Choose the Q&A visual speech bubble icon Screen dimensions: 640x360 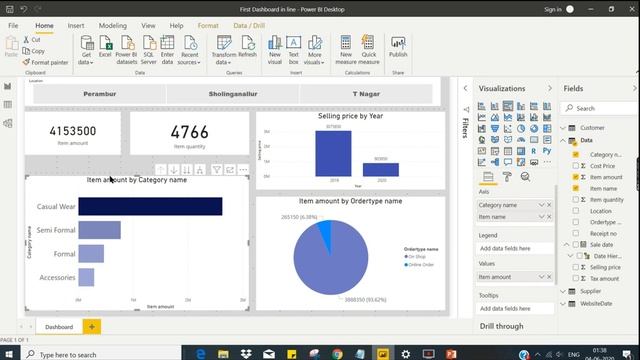508,162
